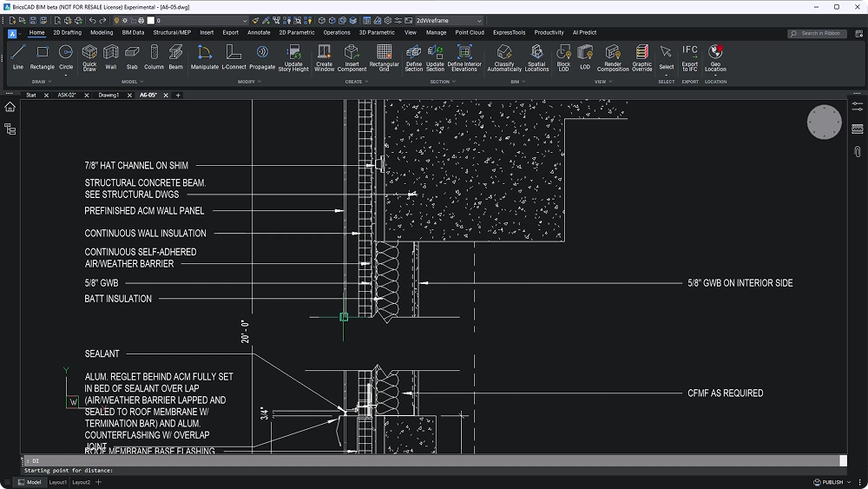868x489 pixels.
Task: Open the attachments paperclip panel icon
Action: point(858,151)
